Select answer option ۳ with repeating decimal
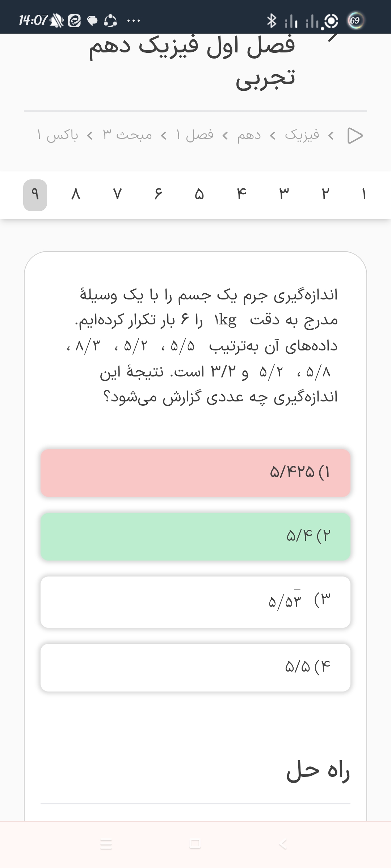The height and width of the screenshot is (868, 391). click(x=195, y=602)
